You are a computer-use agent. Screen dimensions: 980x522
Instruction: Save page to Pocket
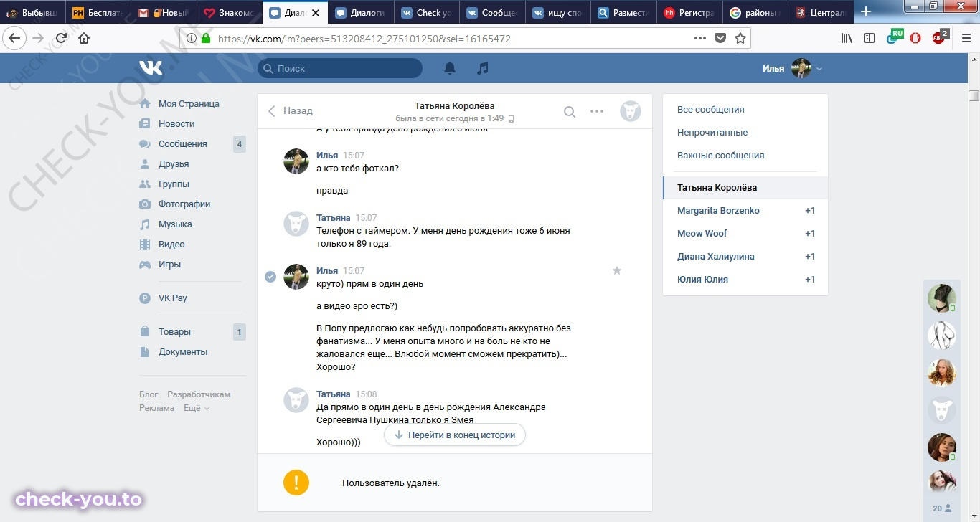(x=720, y=38)
